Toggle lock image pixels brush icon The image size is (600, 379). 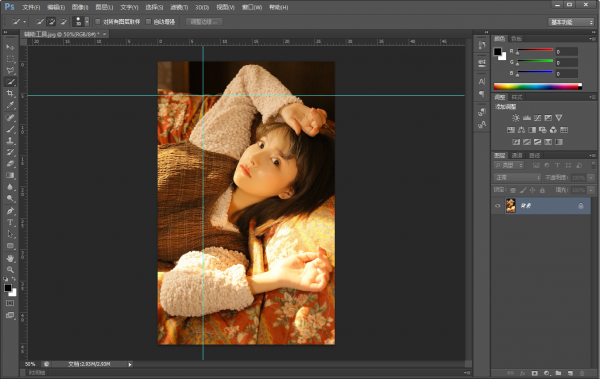(x=523, y=190)
